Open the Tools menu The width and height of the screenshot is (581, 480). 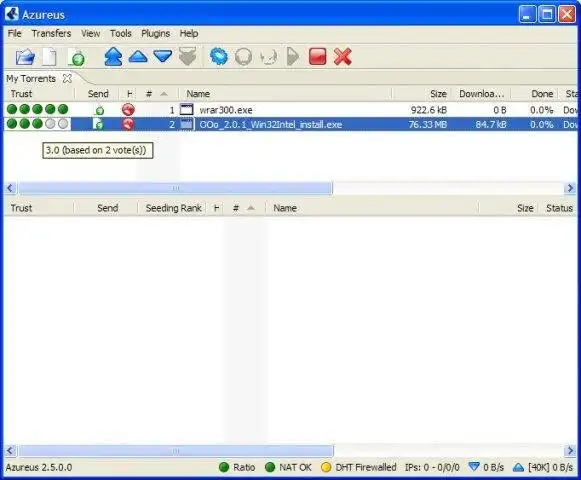(x=121, y=33)
